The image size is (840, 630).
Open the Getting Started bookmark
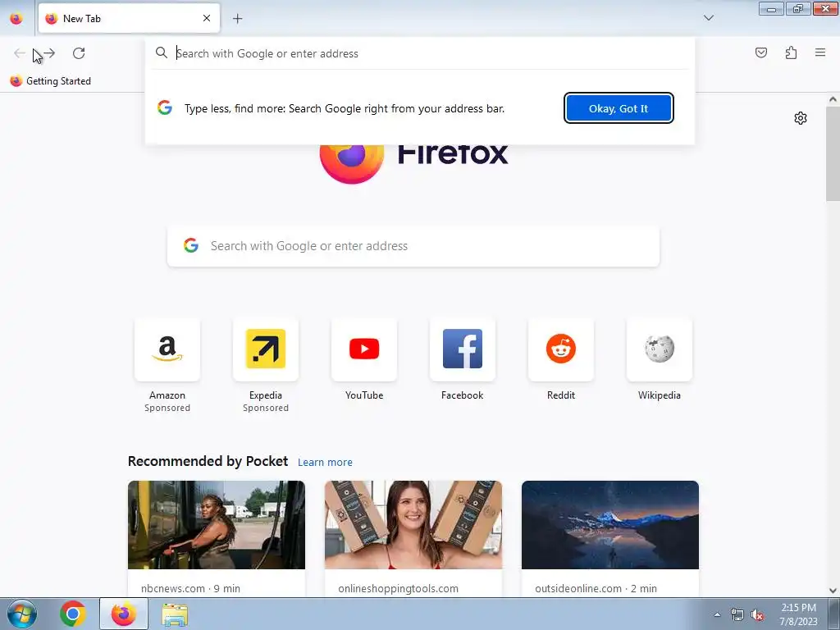[50, 81]
